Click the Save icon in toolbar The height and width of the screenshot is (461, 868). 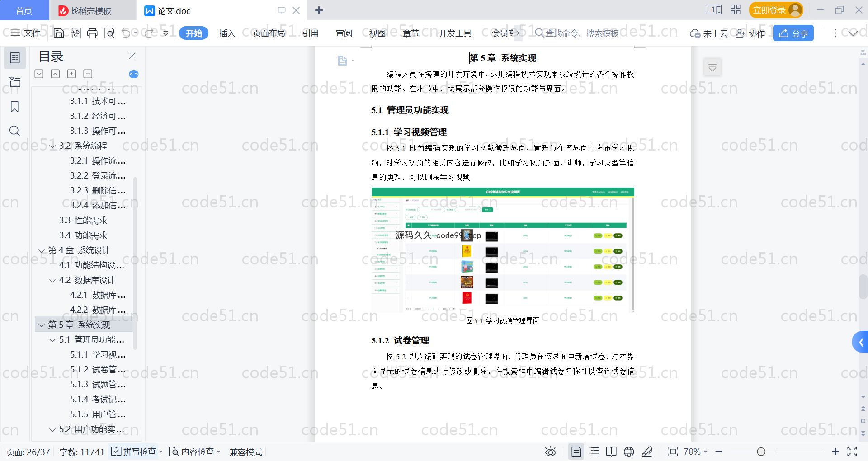pos(59,33)
